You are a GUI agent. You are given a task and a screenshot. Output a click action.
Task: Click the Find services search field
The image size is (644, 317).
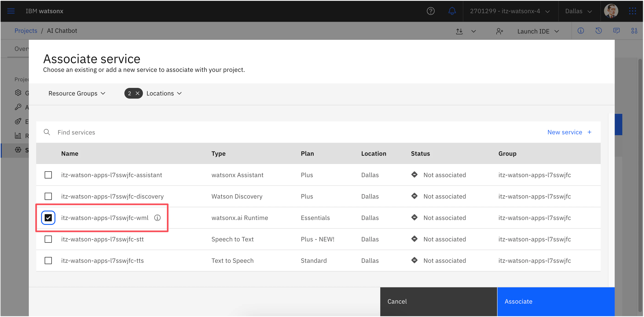[175, 132]
